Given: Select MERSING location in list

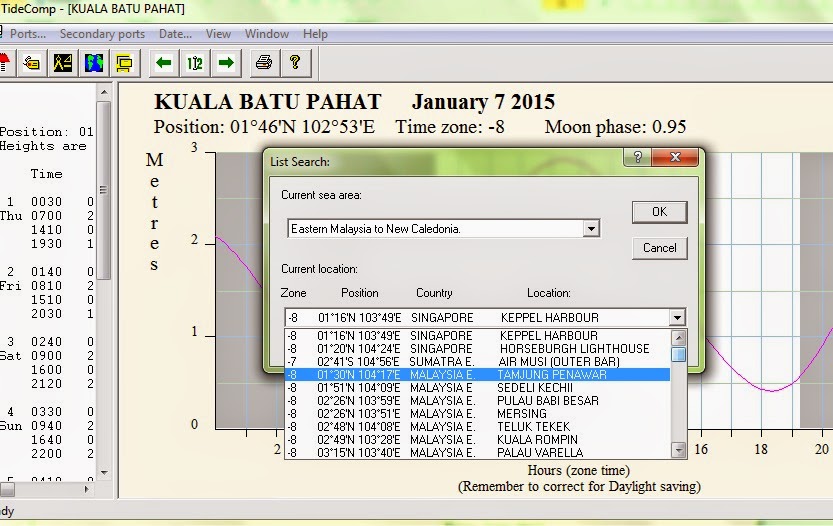Looking at the screenshot, I should pos(478,414).
